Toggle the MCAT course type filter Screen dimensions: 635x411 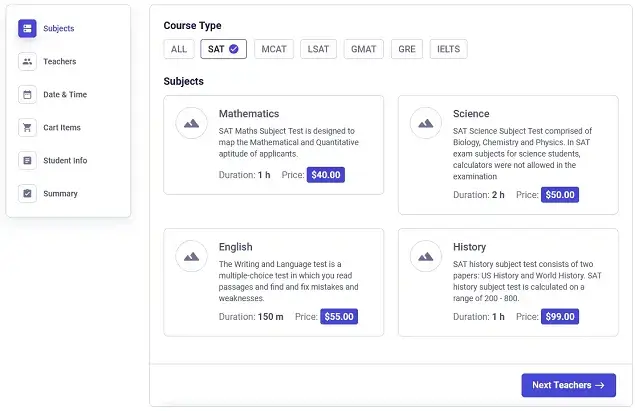point(274,49)
